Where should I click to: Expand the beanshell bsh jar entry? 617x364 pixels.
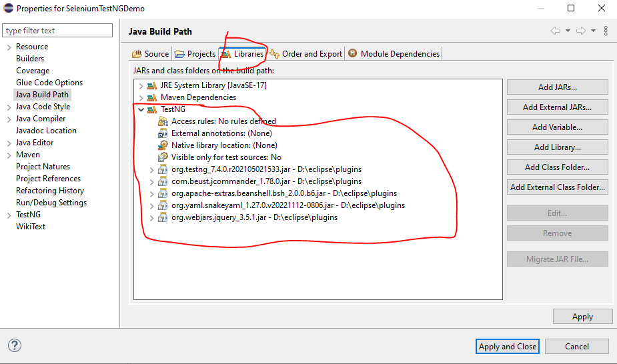(x=151, y=194)
